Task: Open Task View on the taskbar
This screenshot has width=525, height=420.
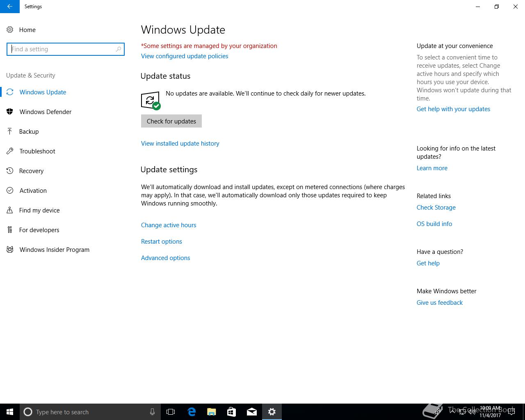Action: tap(171, 412)
